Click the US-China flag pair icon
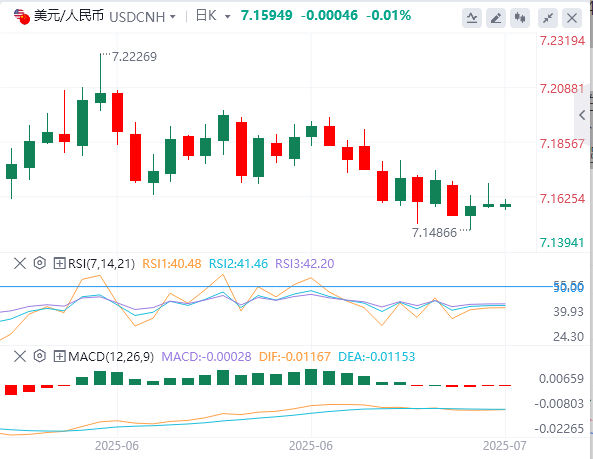Image resolution: width=593 pixels, height=459 pixels. pyautogui.click(x=22, y=17)
